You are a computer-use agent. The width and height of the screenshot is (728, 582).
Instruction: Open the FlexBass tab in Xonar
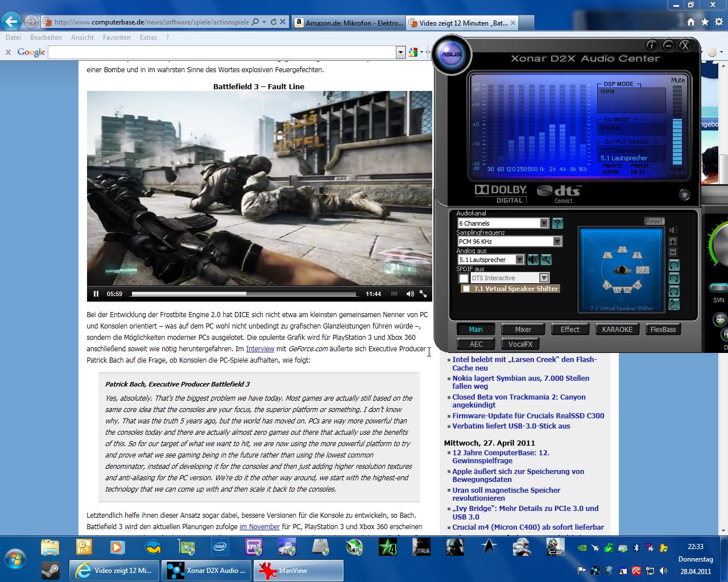pos(663,329)
